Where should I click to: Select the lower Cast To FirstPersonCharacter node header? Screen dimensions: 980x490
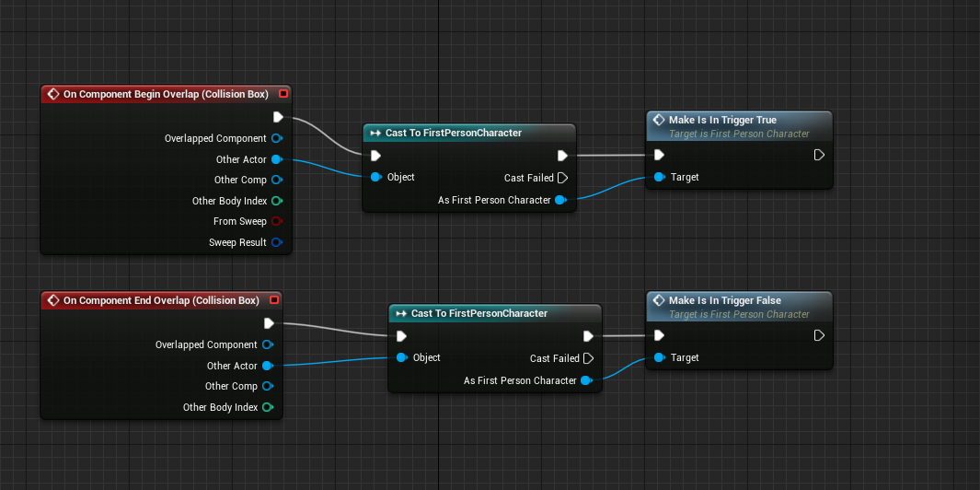495,313
